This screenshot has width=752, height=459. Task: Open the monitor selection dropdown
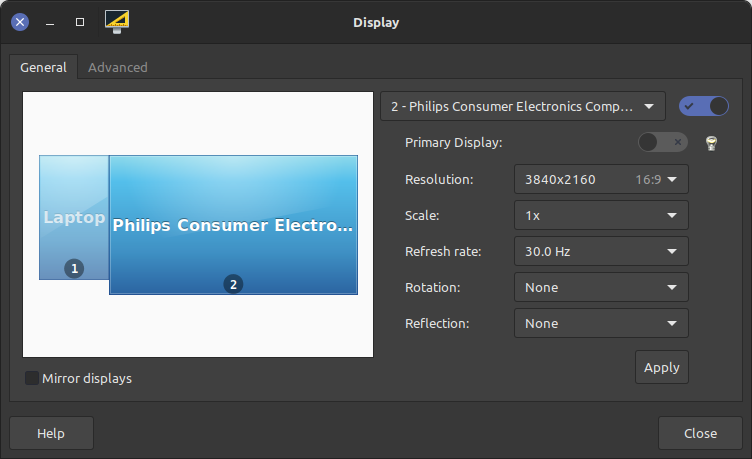(523, 106)
